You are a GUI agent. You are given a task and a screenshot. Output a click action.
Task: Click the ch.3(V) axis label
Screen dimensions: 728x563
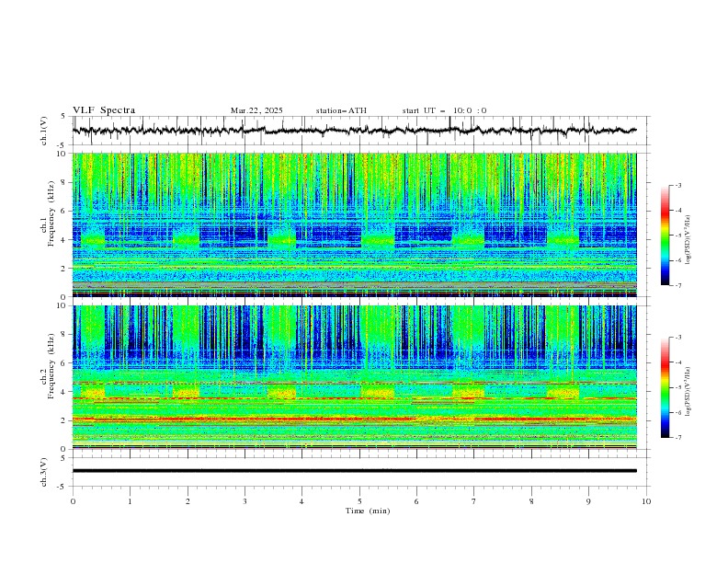[x=44, y=472]
